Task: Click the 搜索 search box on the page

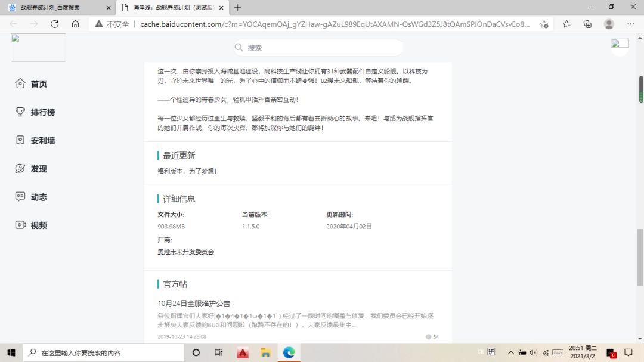Action: 318,48
